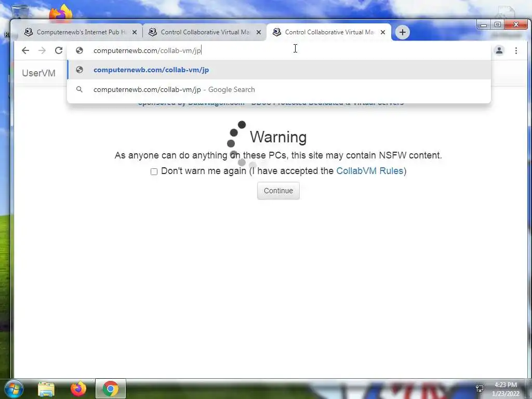Open the Chrome three-dot menu
Viewport: 532px width, 399px height.
click(516, 50)
